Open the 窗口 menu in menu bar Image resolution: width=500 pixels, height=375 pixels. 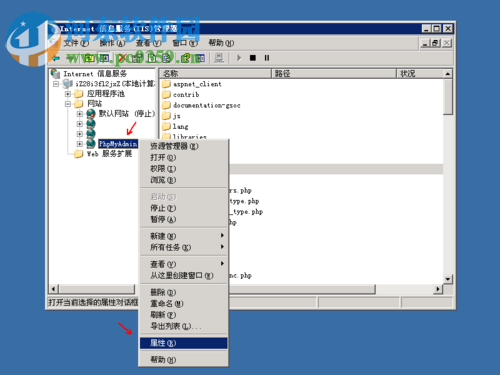click(x=185, y=43)
